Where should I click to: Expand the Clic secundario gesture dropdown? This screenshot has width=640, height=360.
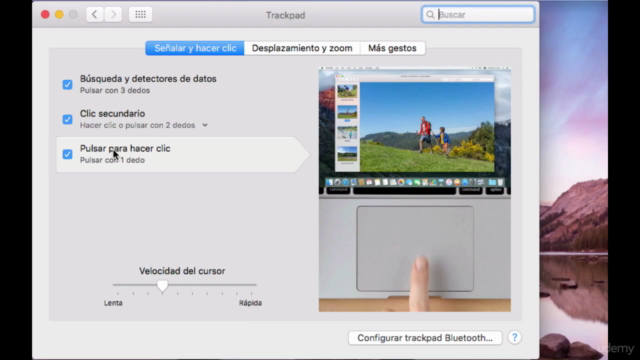[x=204, y=125]
